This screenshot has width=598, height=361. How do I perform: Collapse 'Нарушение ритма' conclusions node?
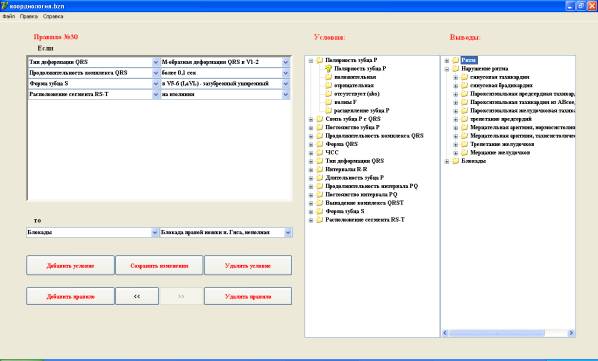pyautogui.click(x=447, y=69)
